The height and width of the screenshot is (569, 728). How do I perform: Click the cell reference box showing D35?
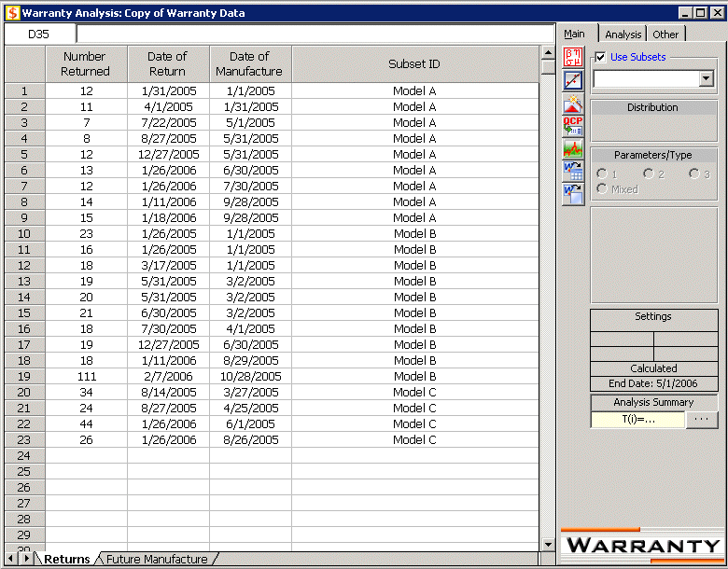pos(39,35)
